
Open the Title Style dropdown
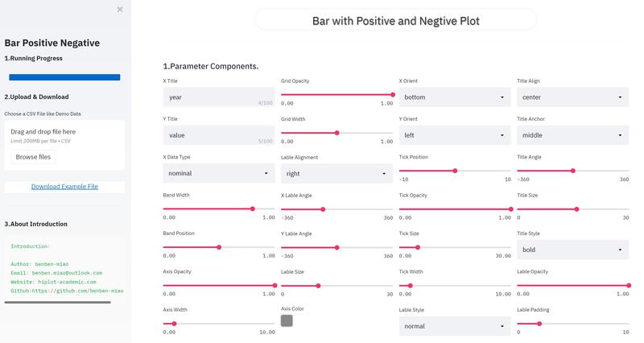[572, 250]
